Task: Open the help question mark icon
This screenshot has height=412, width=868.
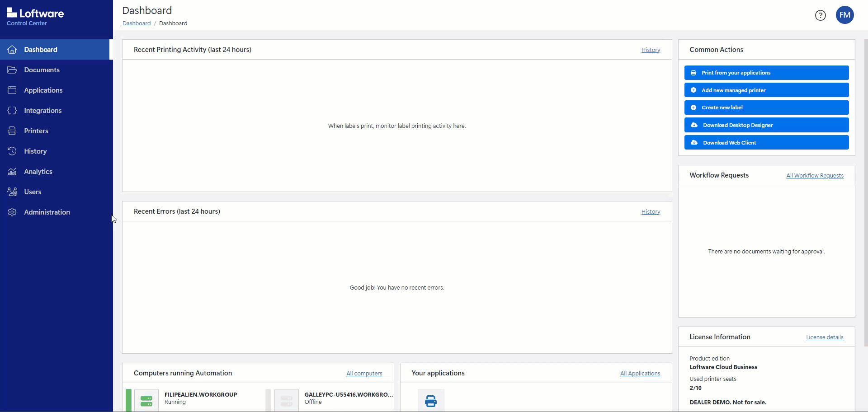Action: [x=820, y=15]
